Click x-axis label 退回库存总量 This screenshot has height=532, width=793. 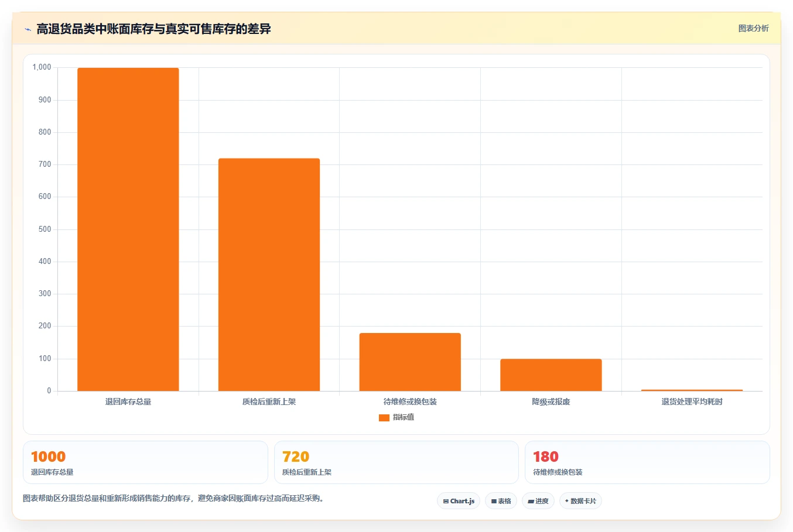[x=128, y=401]
